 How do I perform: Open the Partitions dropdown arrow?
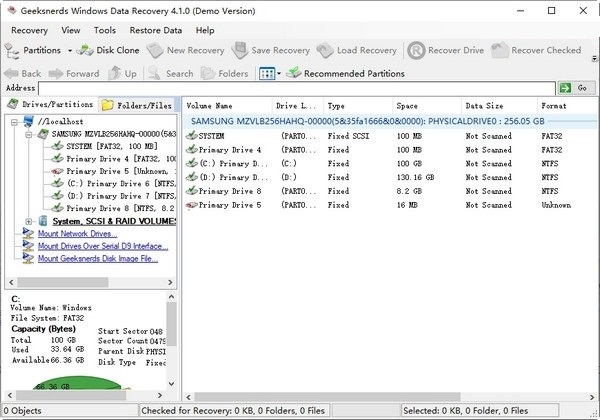point(68,50)
